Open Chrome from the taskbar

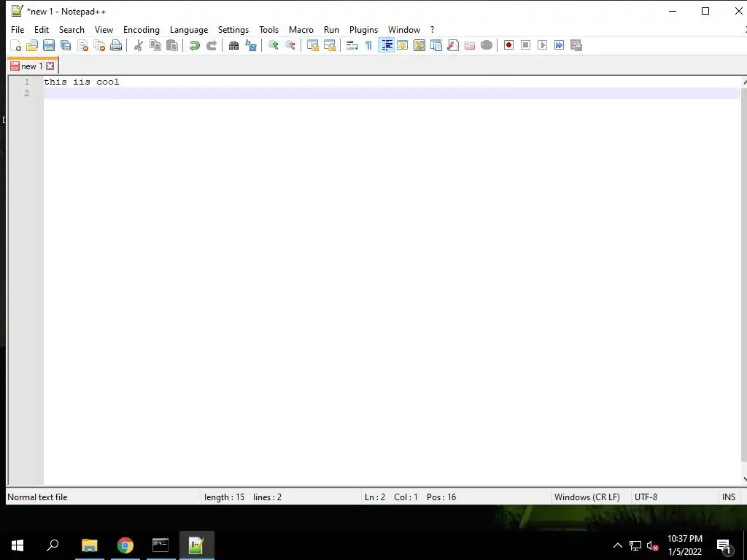(125, 545)
